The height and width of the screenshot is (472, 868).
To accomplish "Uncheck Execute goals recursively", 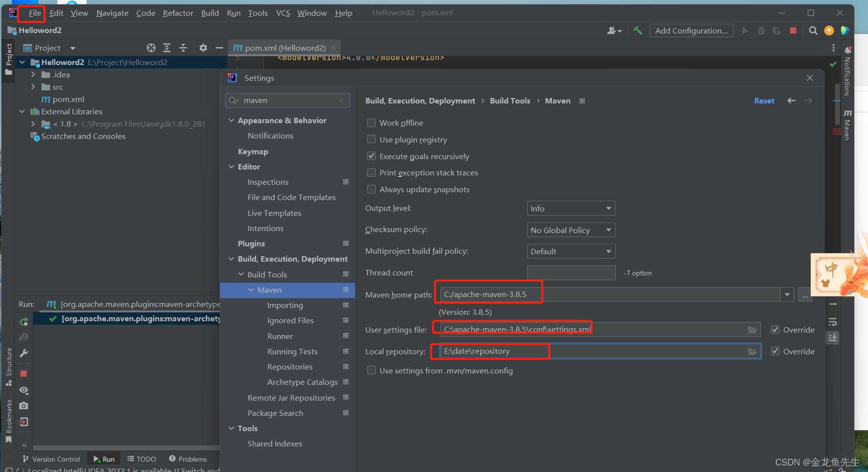I will pyautogui.click(x=371, y=156).
